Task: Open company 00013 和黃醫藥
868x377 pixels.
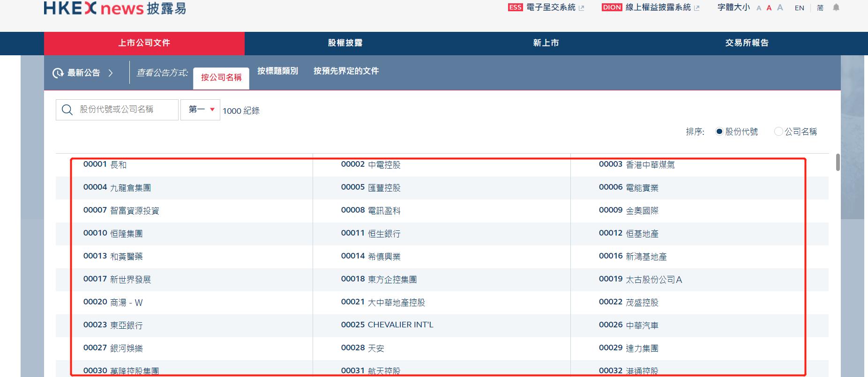Action: coord(113,257)
